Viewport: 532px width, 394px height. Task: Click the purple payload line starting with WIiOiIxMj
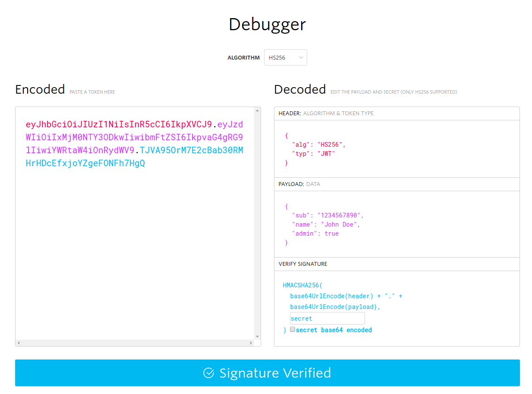pyautogui.click(x=134, y=138)
